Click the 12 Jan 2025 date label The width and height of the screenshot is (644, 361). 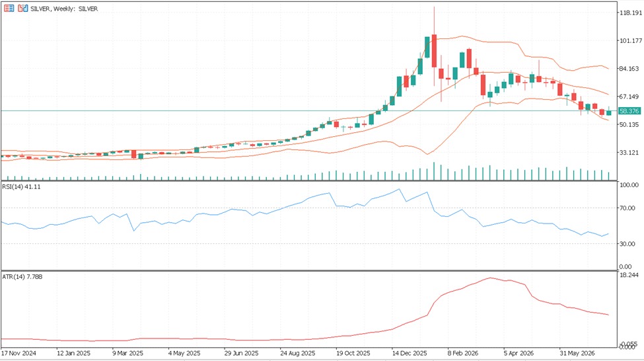click(73, 353)
